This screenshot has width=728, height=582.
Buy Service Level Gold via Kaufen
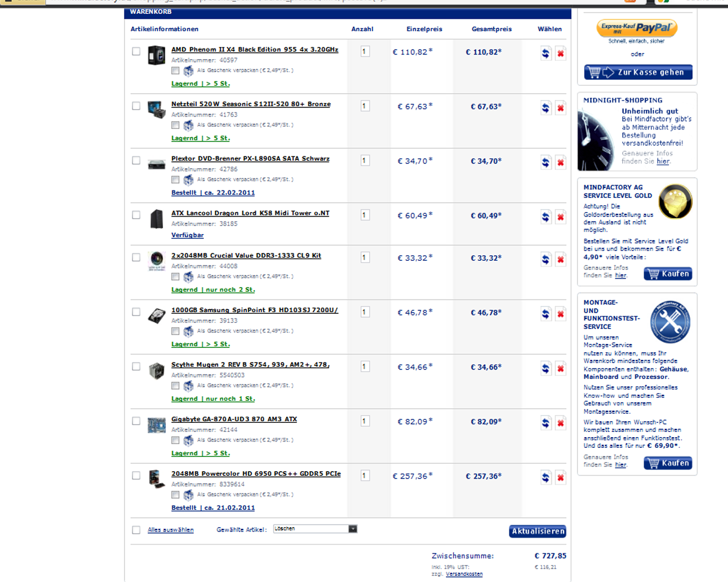pos(668,274)
